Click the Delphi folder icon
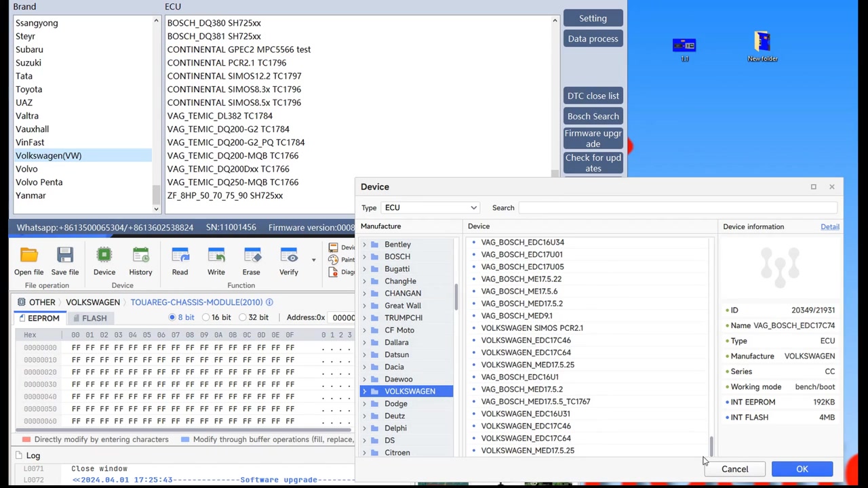Viewport: 868px width, 488px height. click(x=374, y=428)
